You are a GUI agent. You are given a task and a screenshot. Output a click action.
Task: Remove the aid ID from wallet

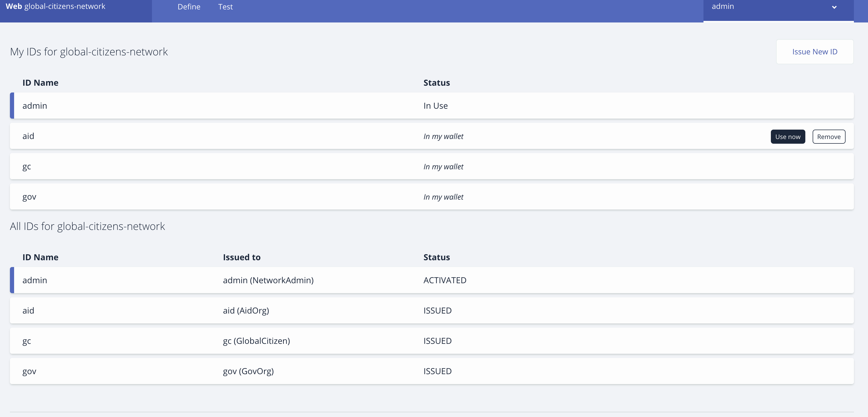[829, 137]
